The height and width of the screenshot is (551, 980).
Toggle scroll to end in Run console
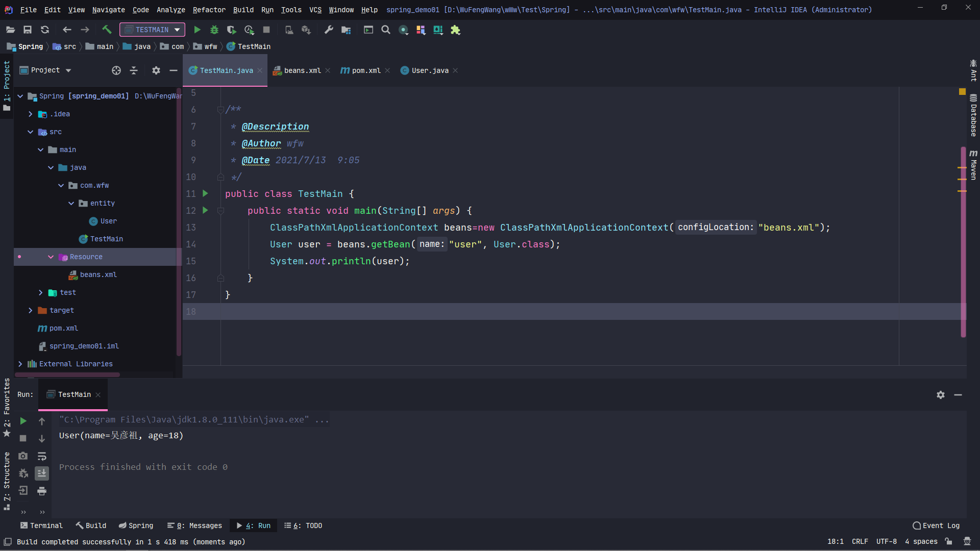click(x=42, y=473)
